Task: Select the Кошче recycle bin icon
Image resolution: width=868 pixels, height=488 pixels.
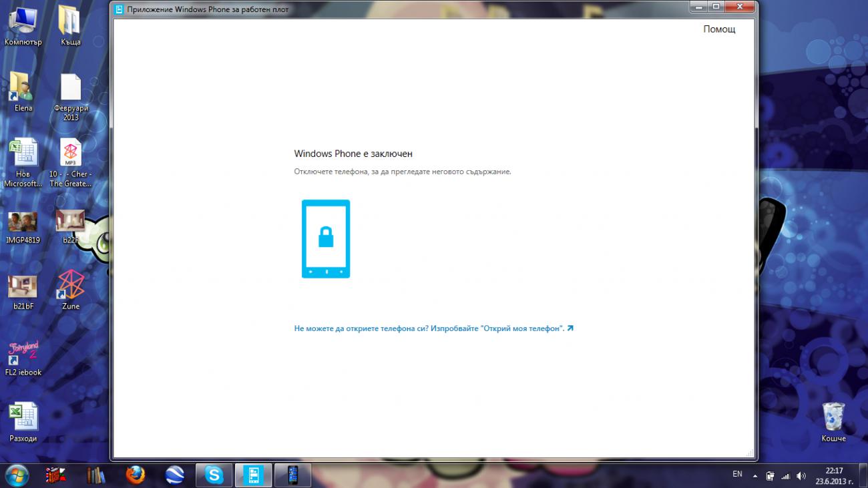Action: 833,422
